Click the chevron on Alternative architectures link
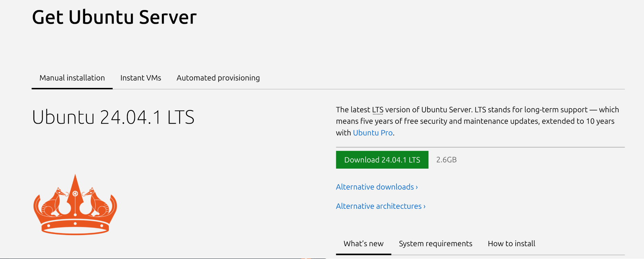Image resolution: width=644 pixels, height=259 pixels. tap(424, 206)
